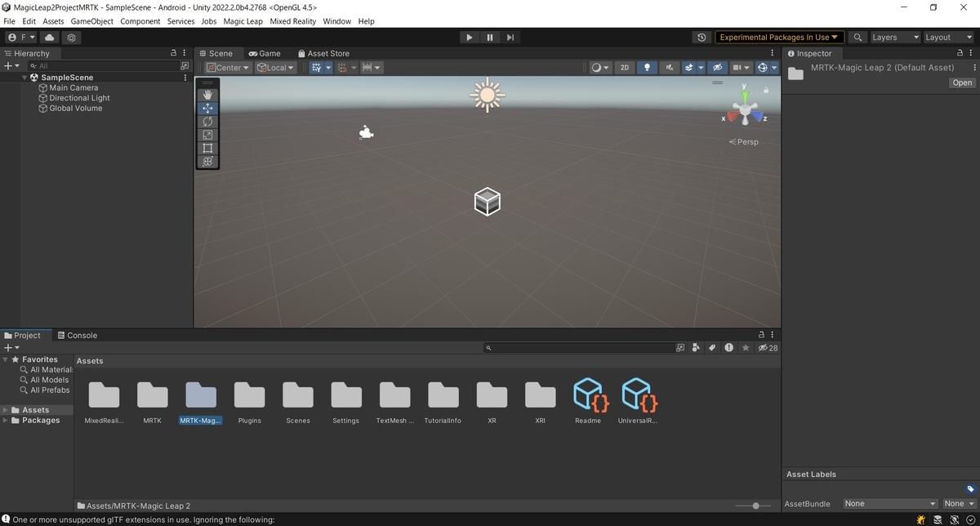Open the GameObject menu

pos(92,21)
